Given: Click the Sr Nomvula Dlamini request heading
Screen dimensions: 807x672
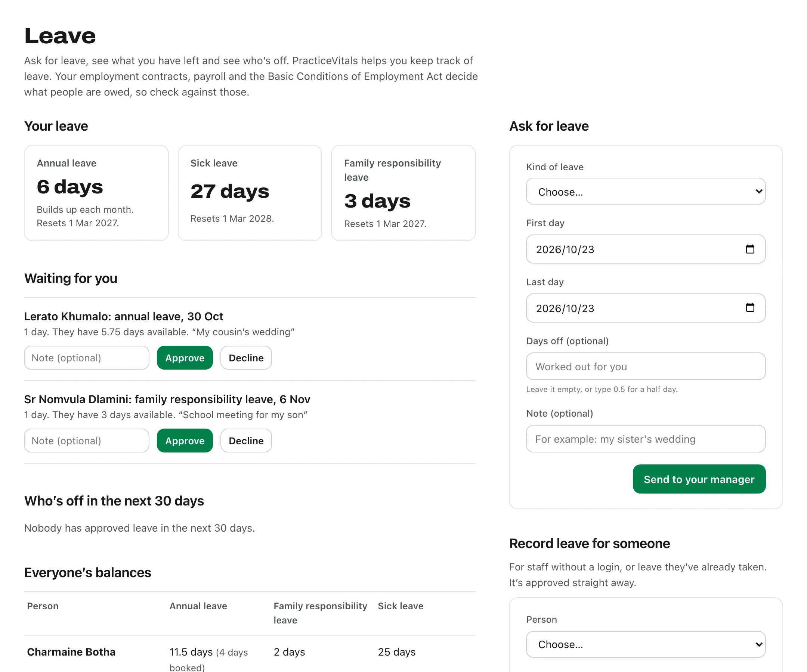Looking at the screenshot, I should [x=167, y=399].
